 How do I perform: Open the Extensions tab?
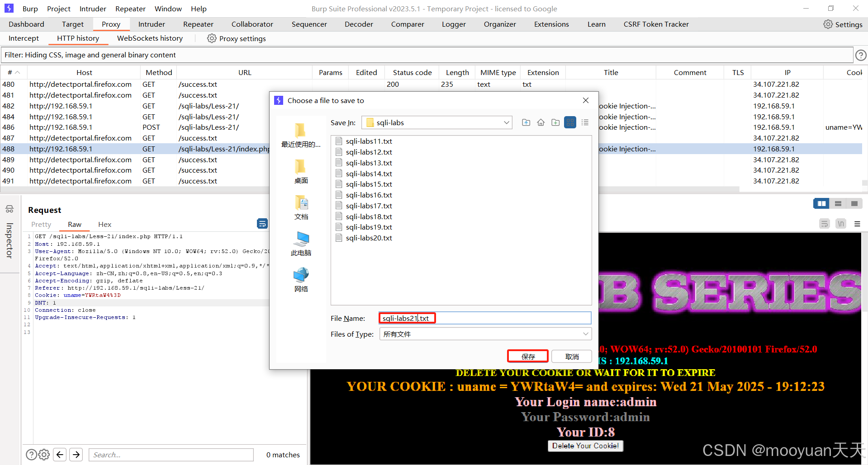(x=551, y=24)
